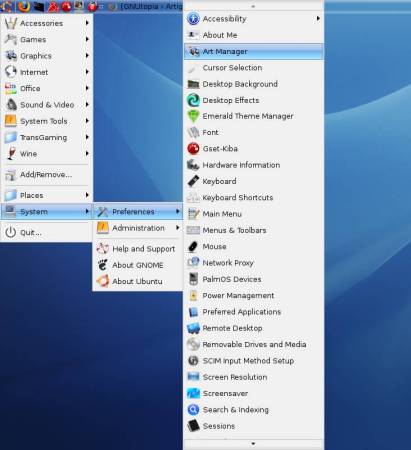Click the SCIM Input Method Setup icon
The width and height of the screenshot is (411, 450).
pos(193,361)
